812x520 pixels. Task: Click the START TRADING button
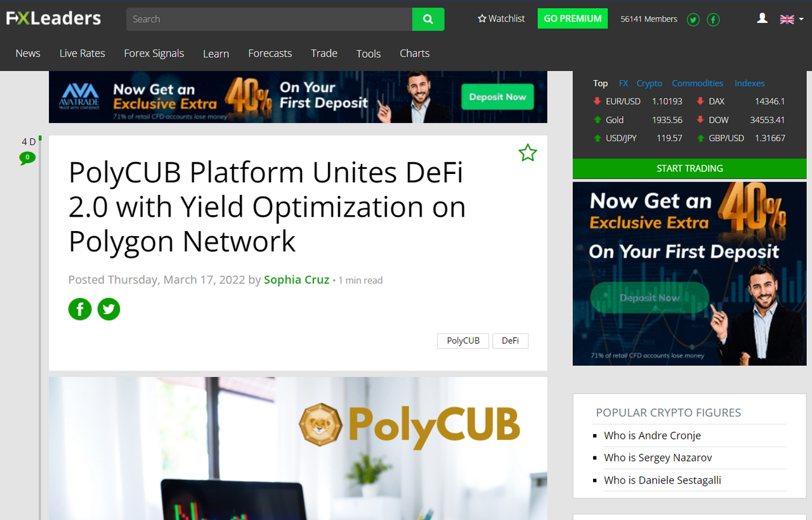pyautogui.click(x=690, y=168)
